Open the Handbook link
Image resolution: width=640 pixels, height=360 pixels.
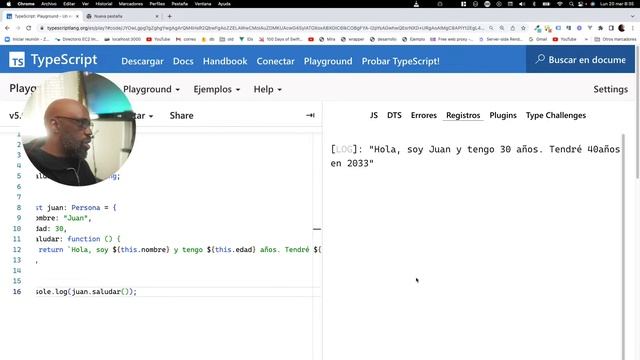(225, 61)
